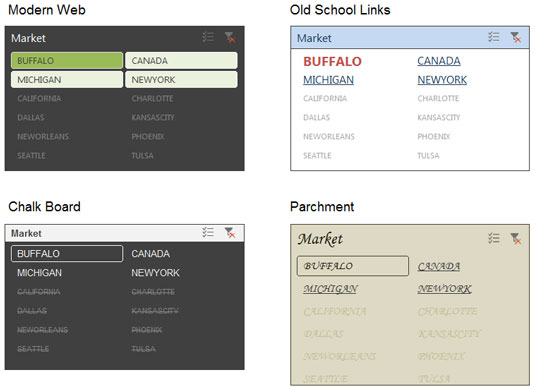Toggle Multi-Select icon in Old School Links slicer
The width and height of the screenshot is (535, 388).
pos(493,37)
